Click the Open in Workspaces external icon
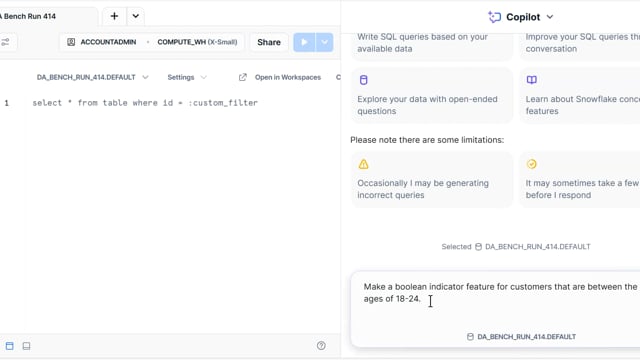 coord(242,77)
